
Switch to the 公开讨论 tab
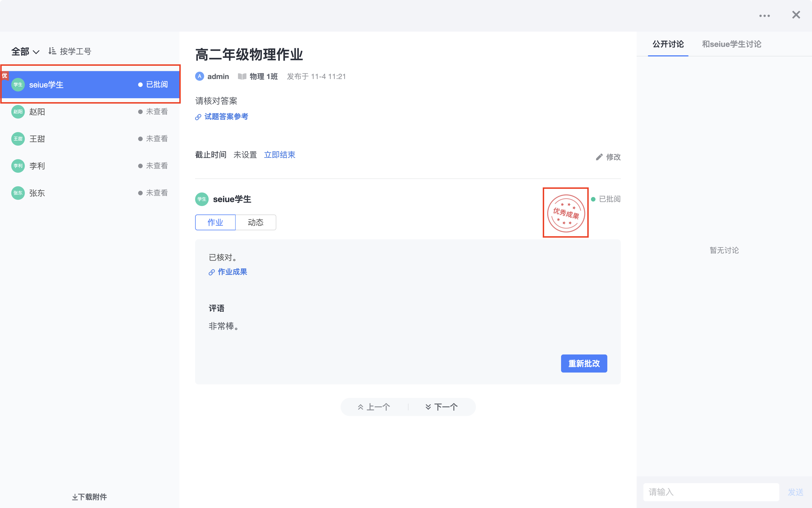pyautogui.click(x=668, y=44)
